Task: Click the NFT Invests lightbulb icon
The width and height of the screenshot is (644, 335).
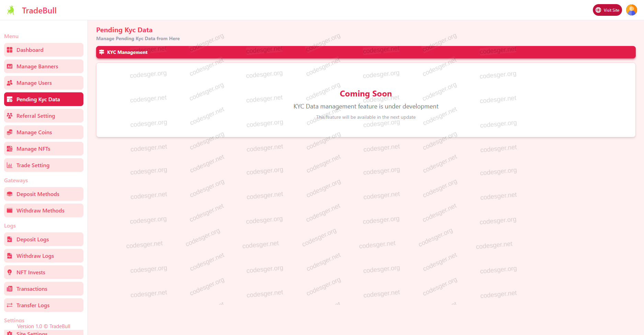Action: coord(10,273)
